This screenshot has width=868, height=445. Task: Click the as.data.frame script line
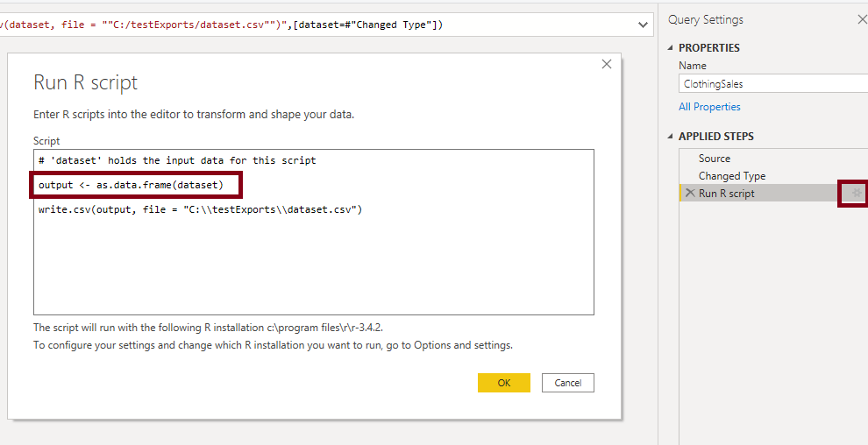(x=131, y=185)
